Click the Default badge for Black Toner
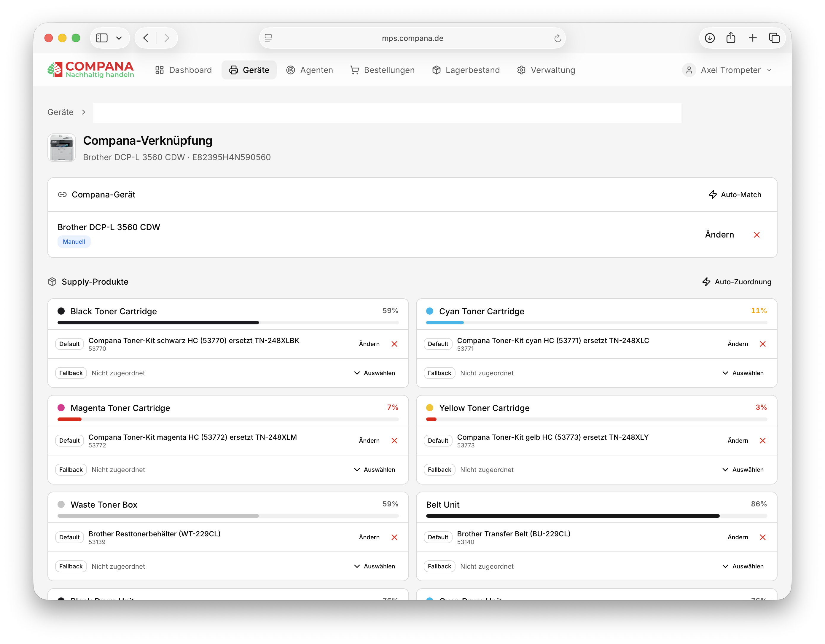This screenshot has height=644, width=825. 69,344
